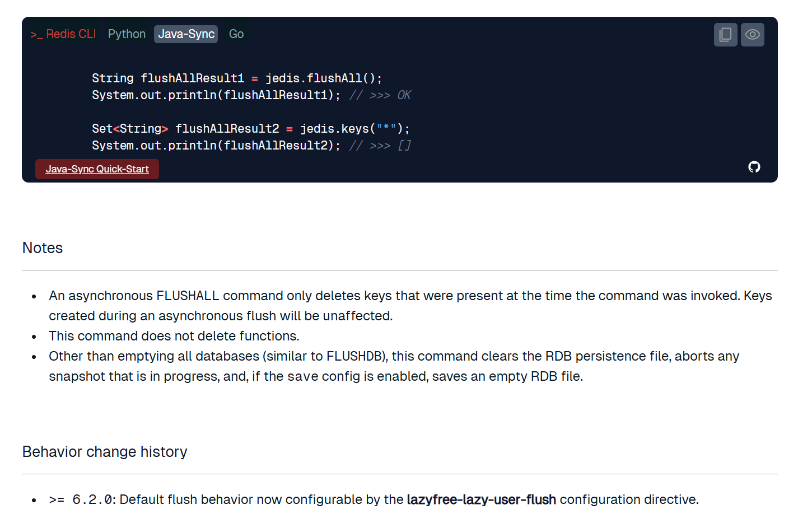Image resolution: width=812 pixels, height=523 pixels.
Task: Click the code line 'String flushAllResult1 = jedis.flushAll();'
Action: (x=237, y=78)
